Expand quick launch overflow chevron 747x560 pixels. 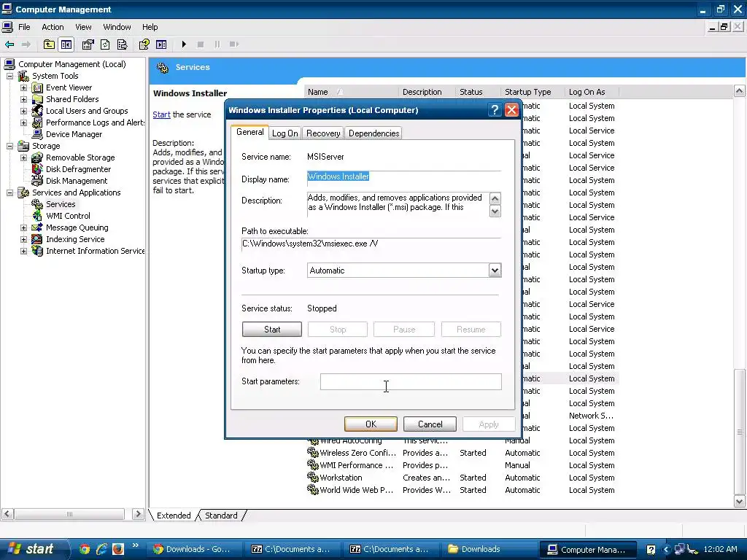point(135,545)
